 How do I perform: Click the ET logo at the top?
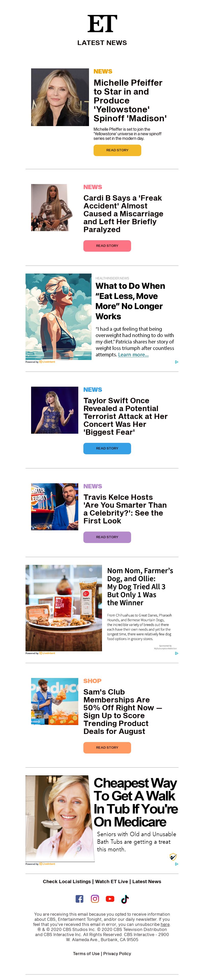(102, 24)
